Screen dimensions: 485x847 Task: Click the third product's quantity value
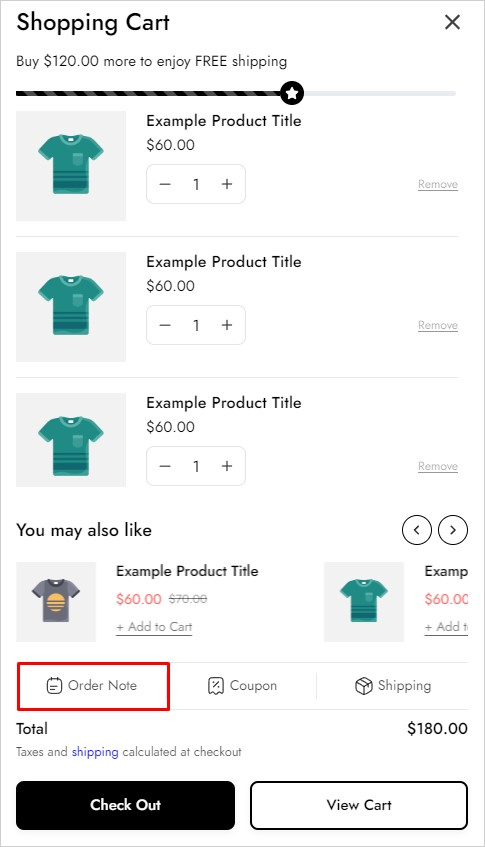coord(196,467)
